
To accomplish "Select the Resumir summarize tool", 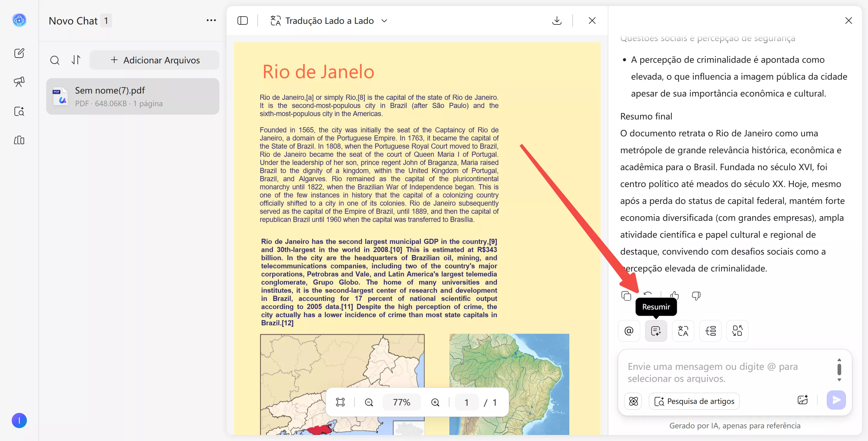I will pos(656,331).
